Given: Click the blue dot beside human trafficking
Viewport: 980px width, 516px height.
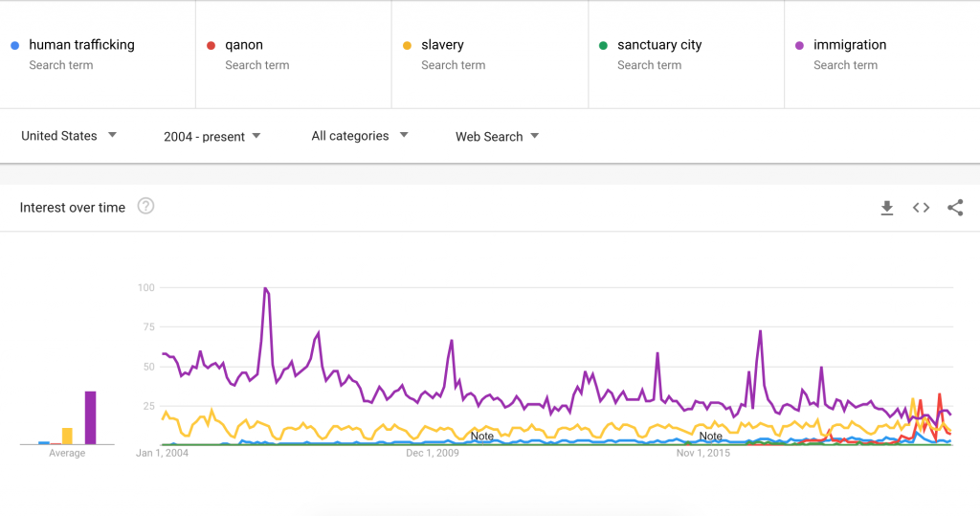Looking at the screenshot, I should 14,45.
